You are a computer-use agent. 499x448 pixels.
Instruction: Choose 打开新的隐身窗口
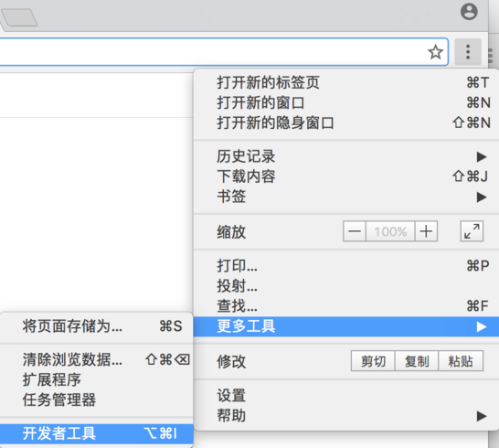click(346, 123)
